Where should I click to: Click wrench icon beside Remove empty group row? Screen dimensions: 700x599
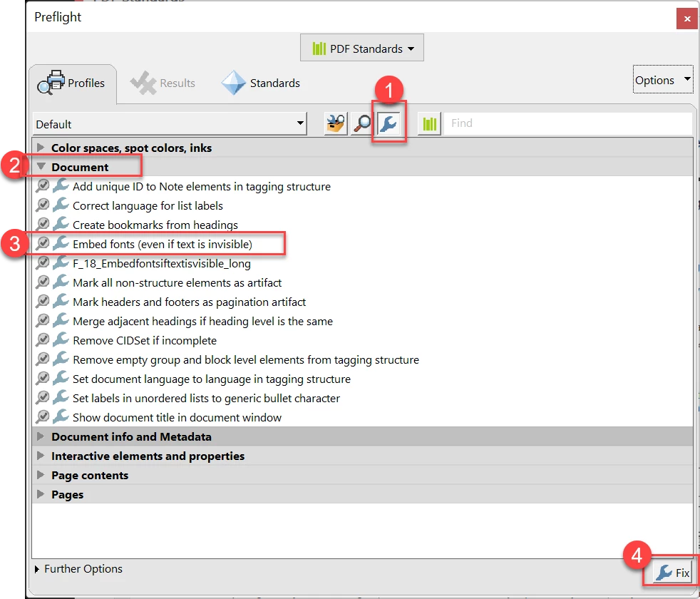61,358
